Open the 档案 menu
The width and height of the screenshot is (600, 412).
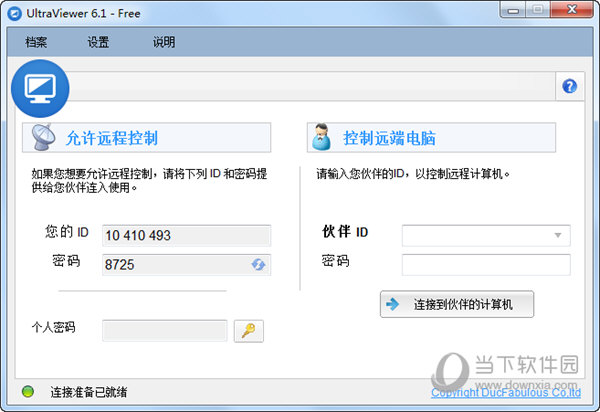[x=36, y=42]
